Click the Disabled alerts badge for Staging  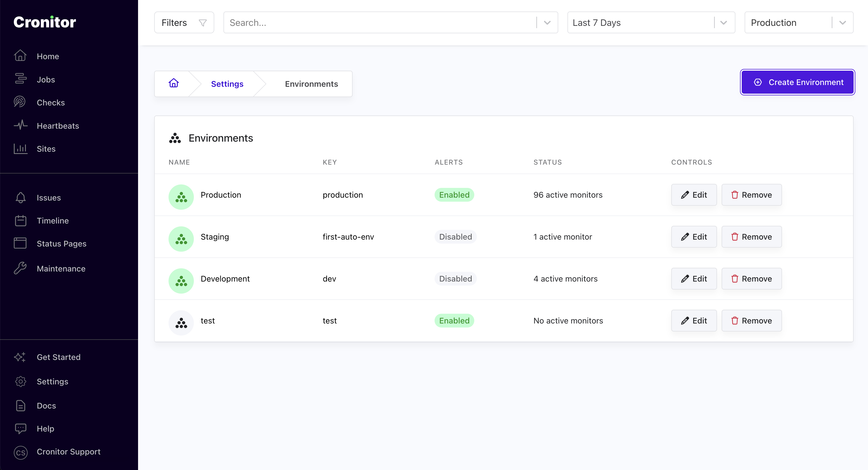pyautogui.click(x=455, y=237)
